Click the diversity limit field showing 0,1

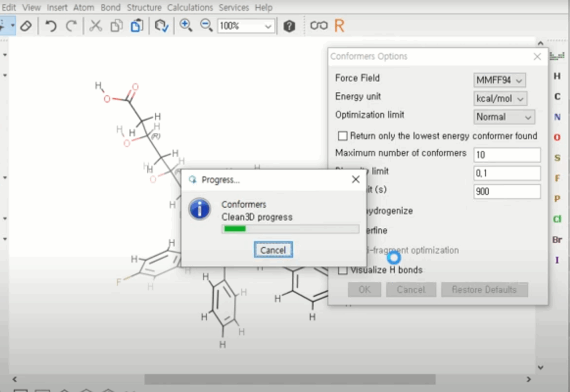[x=507, y=174]
